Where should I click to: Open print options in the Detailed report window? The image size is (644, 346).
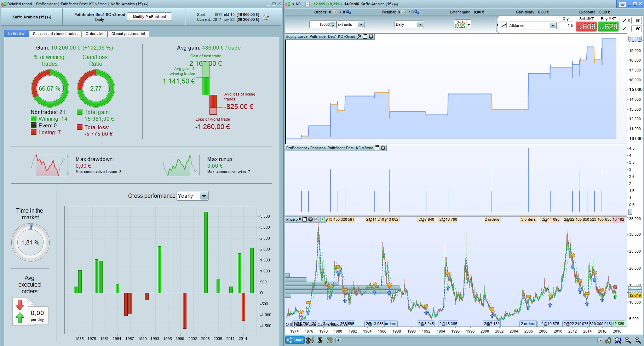[x=266, y=17]
